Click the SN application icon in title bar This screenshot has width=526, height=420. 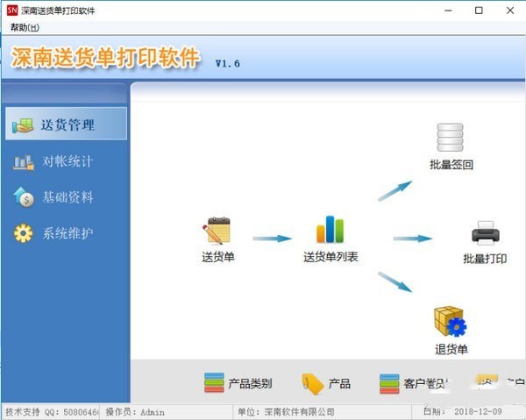12,11
